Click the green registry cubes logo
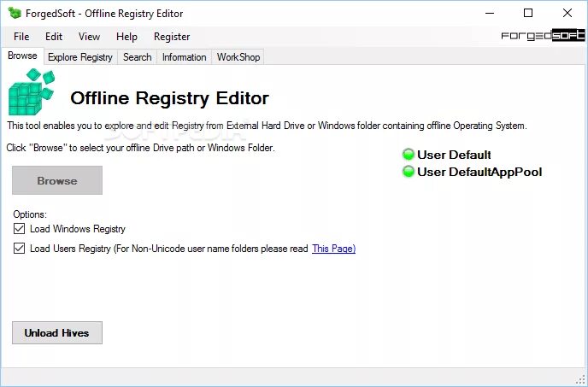Image resolution: width=588 pixels, height=387 pixels. [32, 92]
